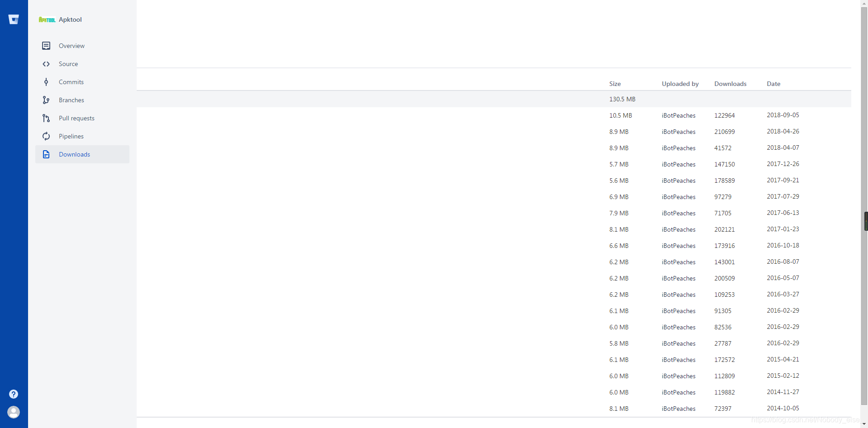
Task: Open iBotPeaches link on the 2018-09-05 row
Action: (678, 115)
